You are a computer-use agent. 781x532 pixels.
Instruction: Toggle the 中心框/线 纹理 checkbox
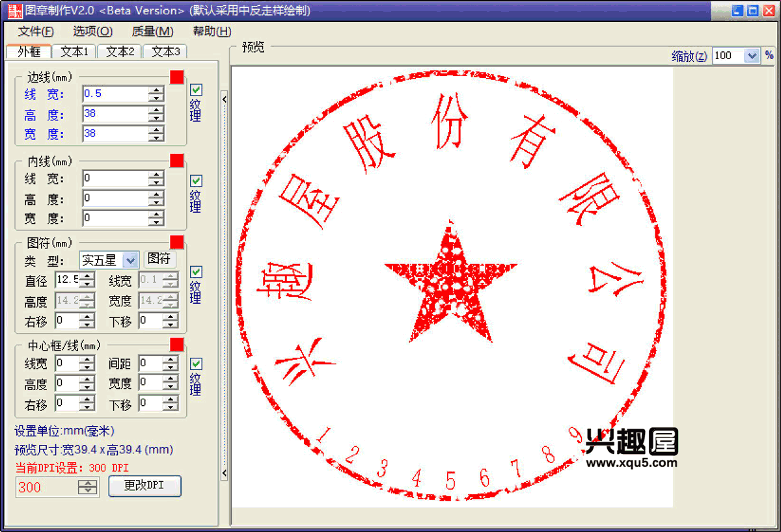[196, 364]
